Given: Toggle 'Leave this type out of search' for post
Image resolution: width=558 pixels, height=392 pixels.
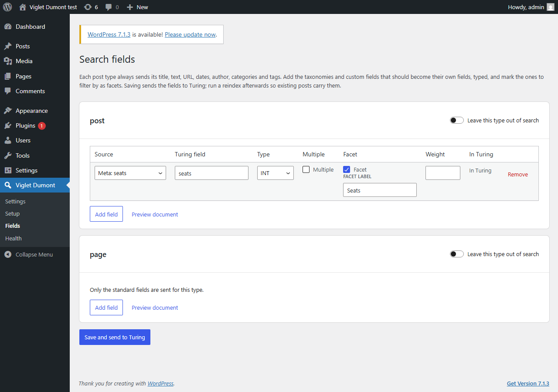Looking at the screenshot, I should [457, 120].
